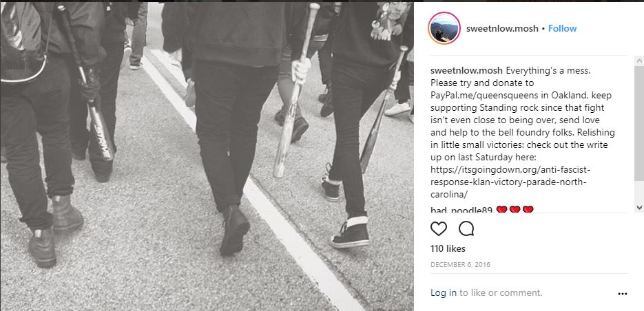The height and width of the screenshot is (311, 644).
Task: Click the caption scrollbar thumb
Action: [x=639, y=123]
